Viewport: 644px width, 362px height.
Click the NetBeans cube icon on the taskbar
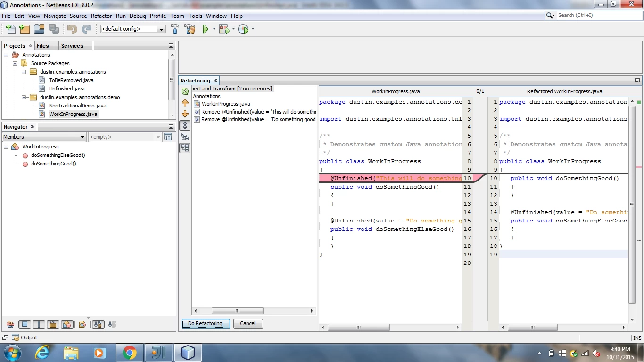(x=188, y=353)
